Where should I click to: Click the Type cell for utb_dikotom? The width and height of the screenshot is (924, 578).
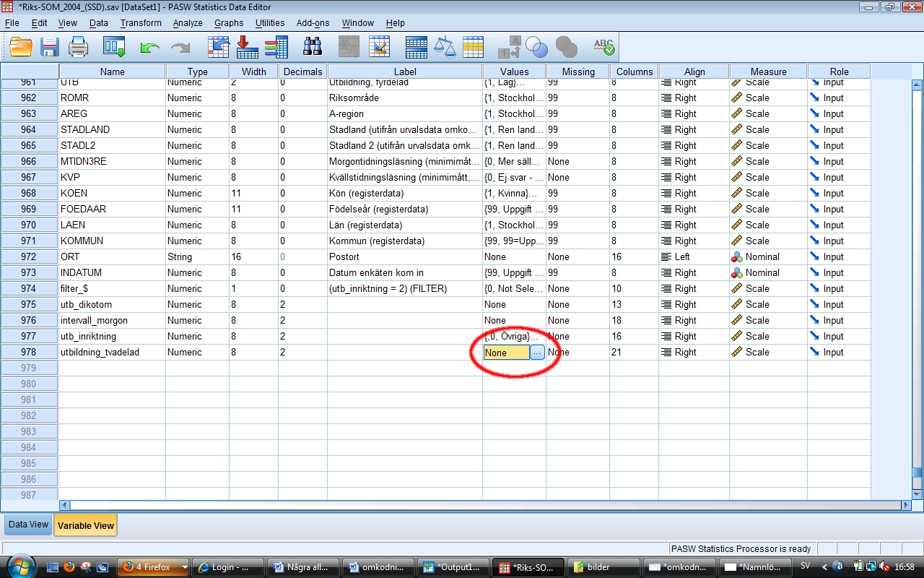197,304
